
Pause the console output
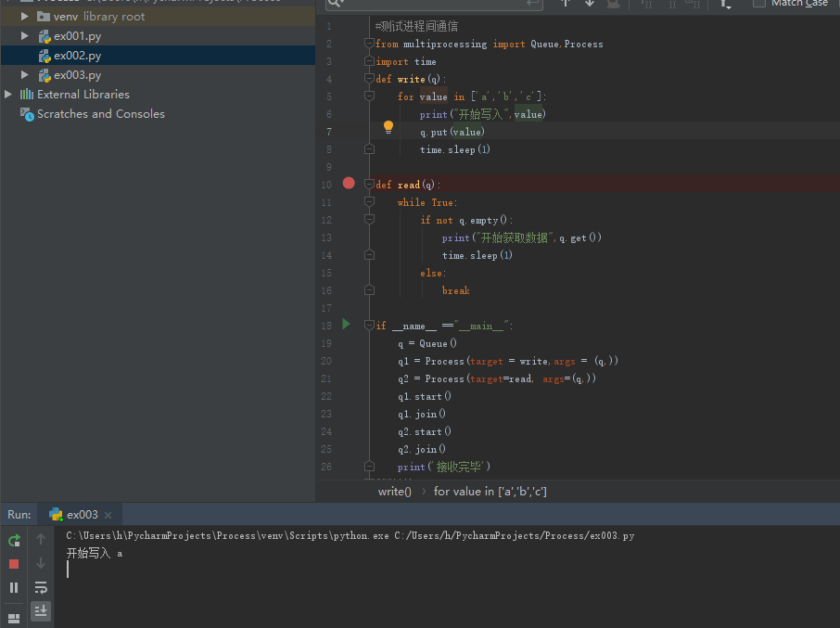coord(14,588)
